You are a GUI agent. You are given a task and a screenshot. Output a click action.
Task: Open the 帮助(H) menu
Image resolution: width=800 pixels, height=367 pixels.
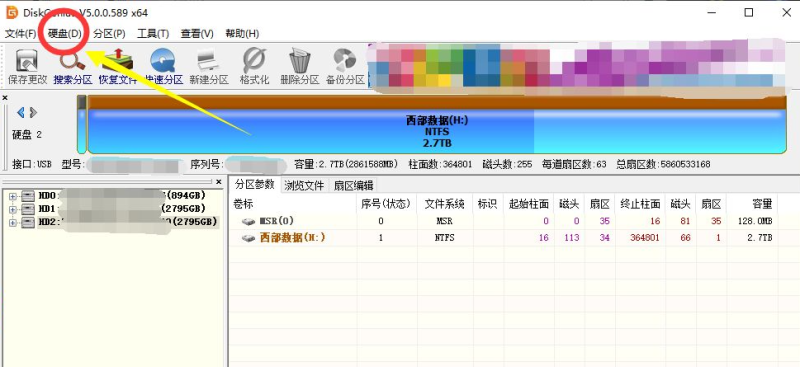tap(242, 34)
